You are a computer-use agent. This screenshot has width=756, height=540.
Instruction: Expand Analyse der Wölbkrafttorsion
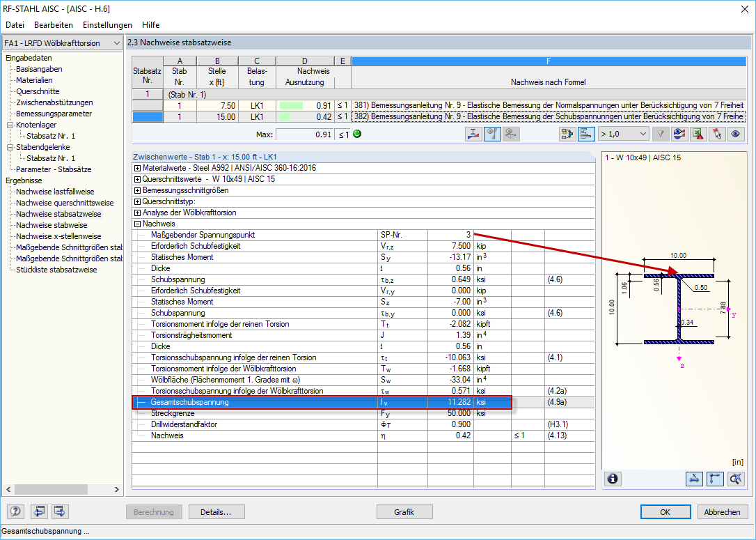click(137, 213)
